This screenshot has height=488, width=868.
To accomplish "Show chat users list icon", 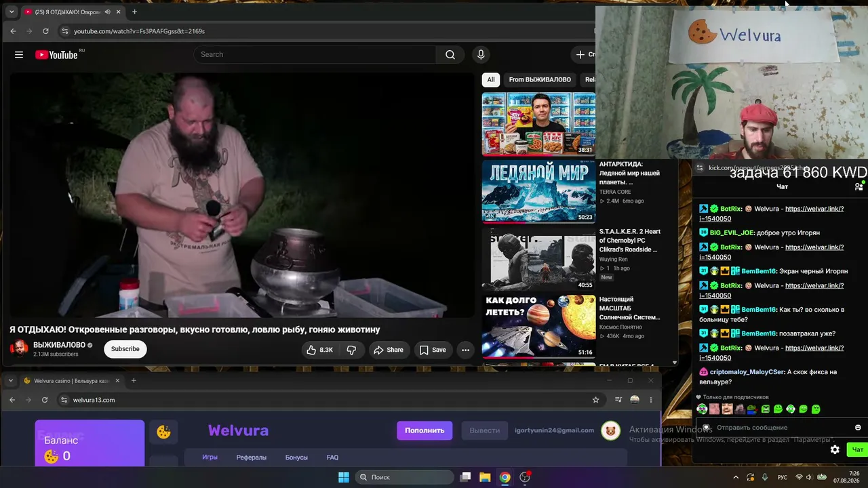I will point(859,186).
